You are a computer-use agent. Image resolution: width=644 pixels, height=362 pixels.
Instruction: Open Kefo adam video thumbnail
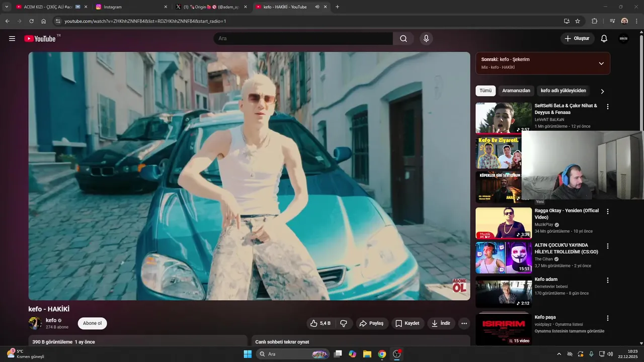(504, 292)
